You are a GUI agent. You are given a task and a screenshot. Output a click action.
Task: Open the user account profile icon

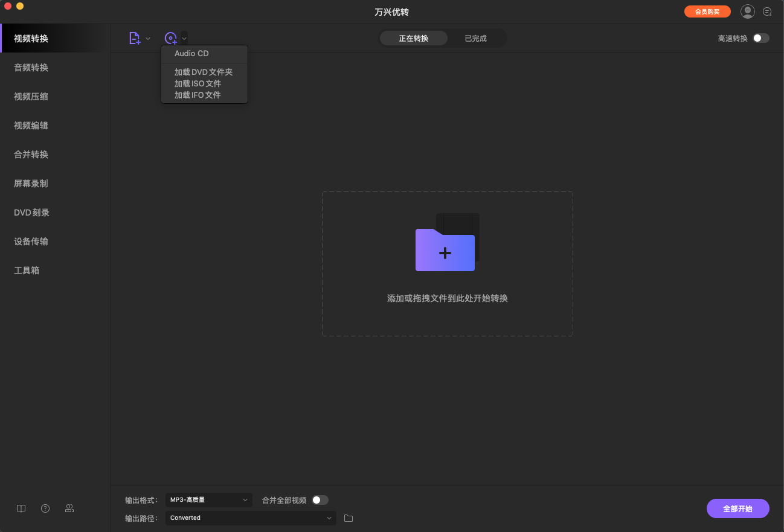748,11
